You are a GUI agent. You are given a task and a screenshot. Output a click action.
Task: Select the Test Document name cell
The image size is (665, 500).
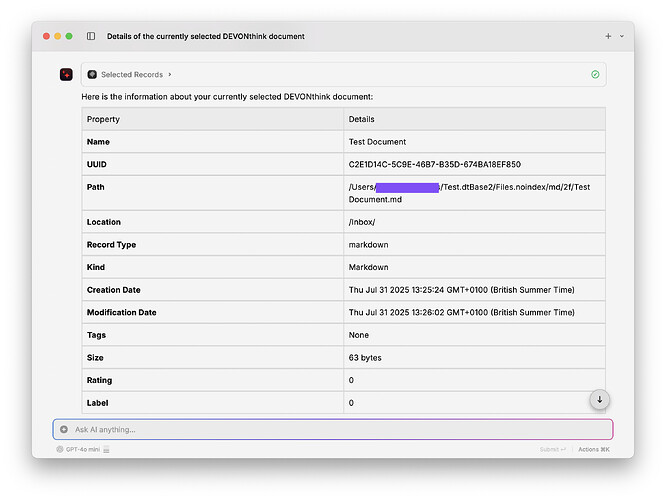[377, 142]
